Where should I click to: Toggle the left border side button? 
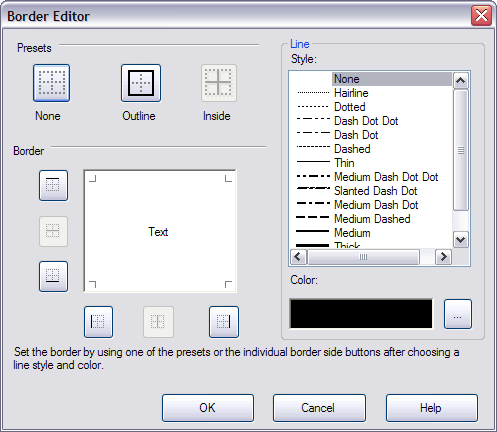pyautogui.click(x=98, y=322)
